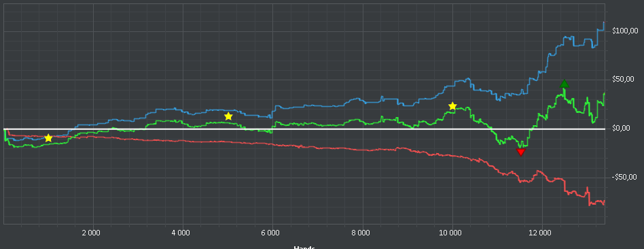644x249 pixels.
Task: Click the green upward triangle marker
Action: (x=565, y=84)
